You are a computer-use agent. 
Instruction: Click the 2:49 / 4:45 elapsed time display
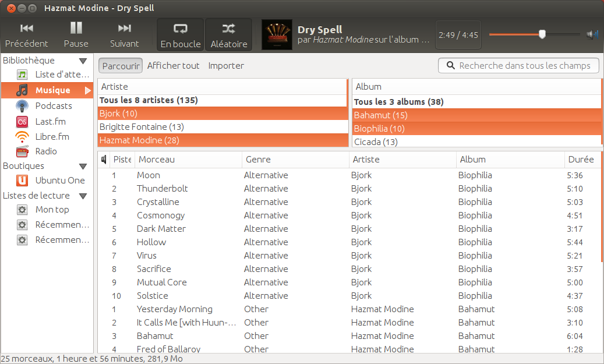(458, 35)
